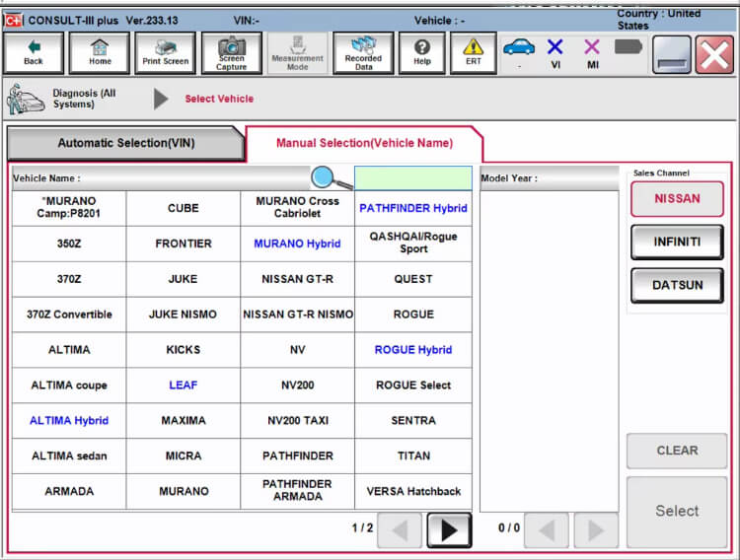
Task: Select the MICRA vehicle
Action: tap(184, 456)
